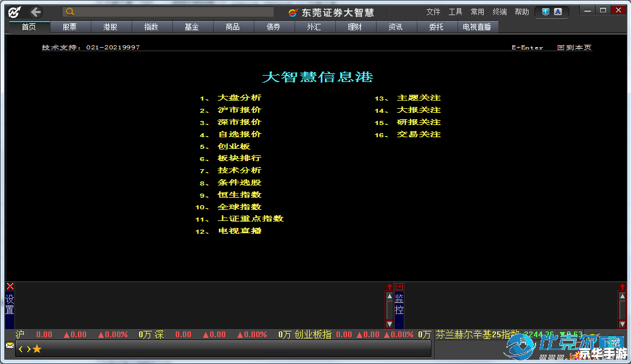Open the 工具 menu

456,12
